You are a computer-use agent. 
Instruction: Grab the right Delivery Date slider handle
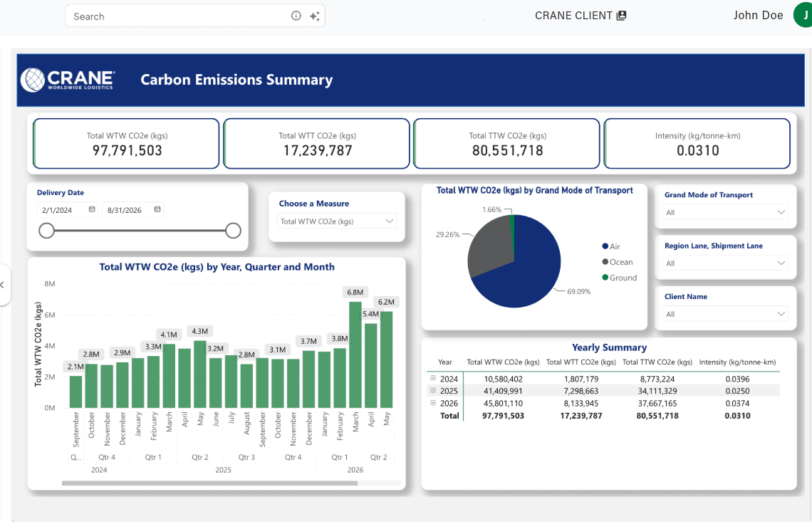click(233, 231)
